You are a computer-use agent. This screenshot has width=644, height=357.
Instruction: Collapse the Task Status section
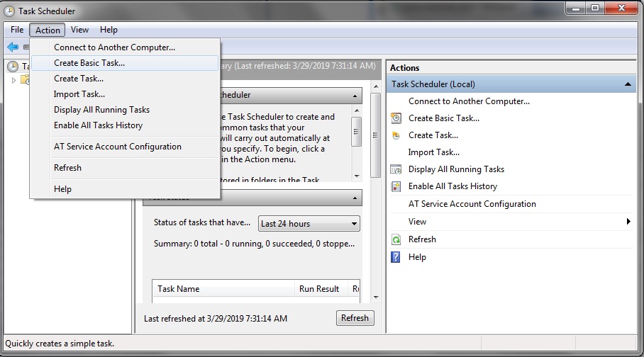355,198
